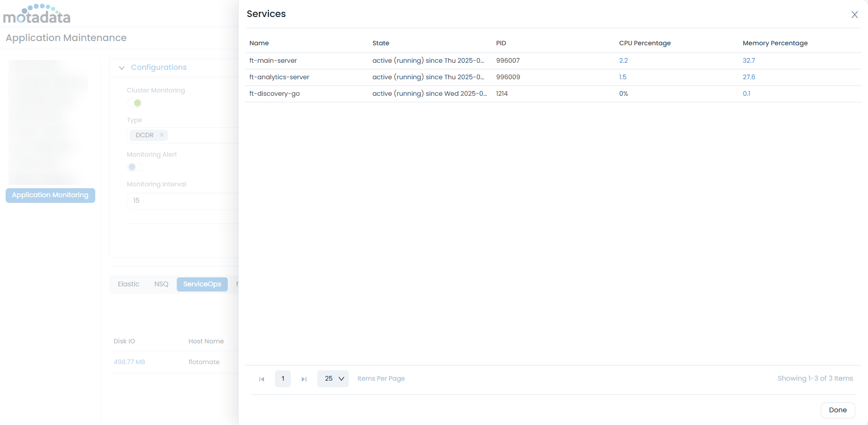Jump to last page of services list

[x=304, y=379]
